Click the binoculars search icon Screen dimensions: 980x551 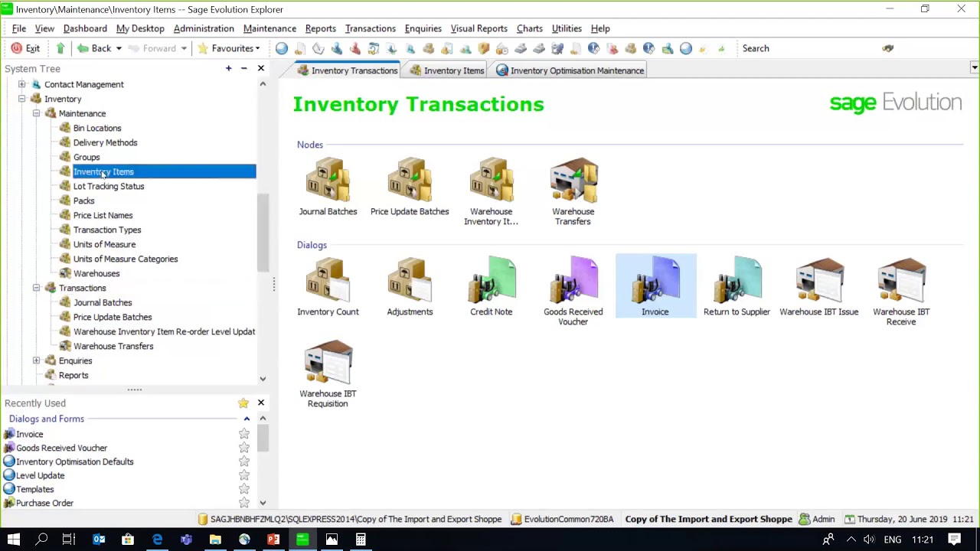click(x=887, y=48)
